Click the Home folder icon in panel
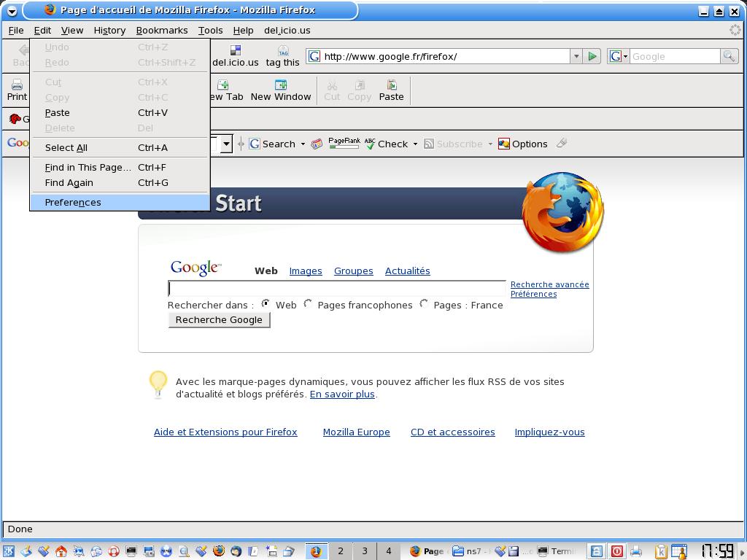Viewport: 747px width, 560px height. pos(61,551)
